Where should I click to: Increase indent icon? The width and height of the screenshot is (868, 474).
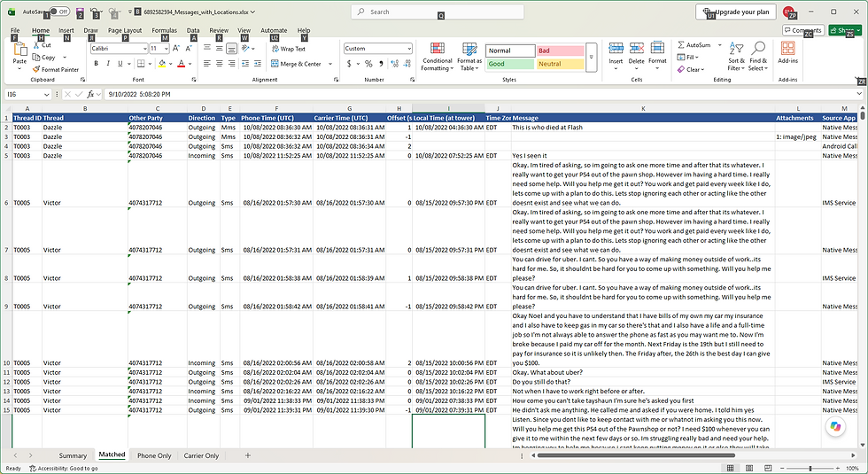(258, 64)
